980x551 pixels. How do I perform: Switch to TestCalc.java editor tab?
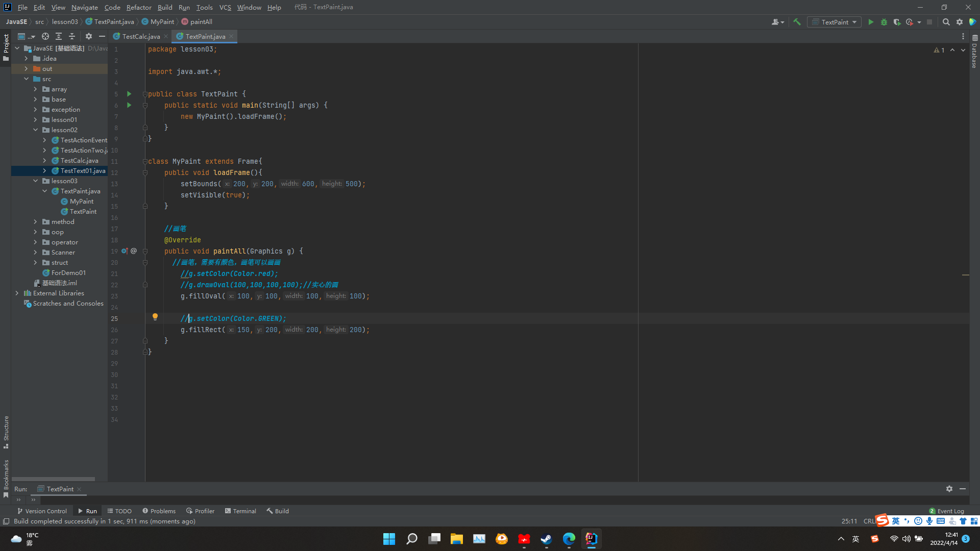coord(141,36)
